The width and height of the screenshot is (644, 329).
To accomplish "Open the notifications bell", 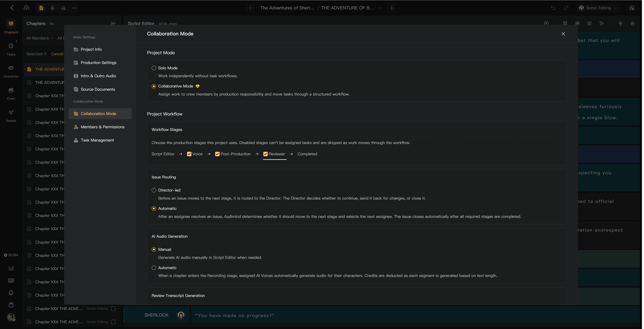I will coord(11,293).
